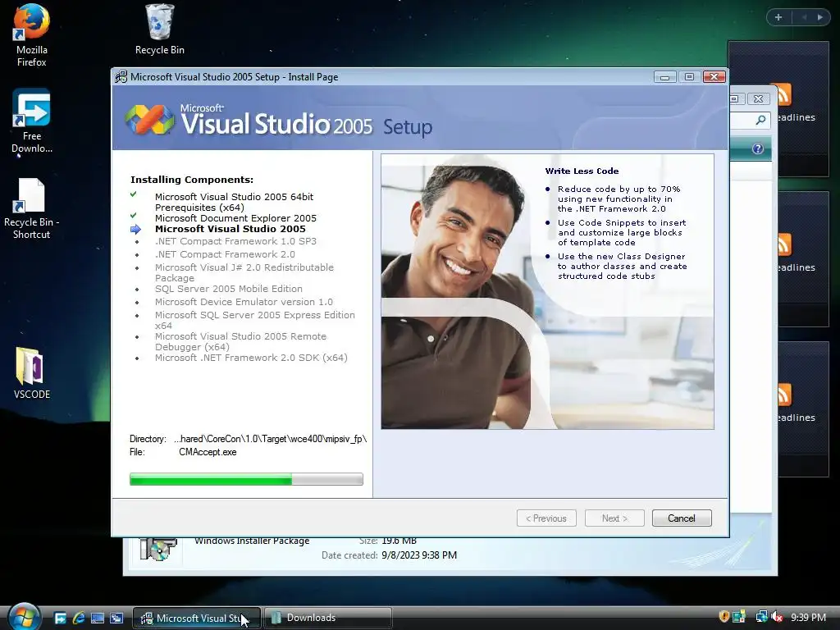Click the search magnifier in Downloads window
Screen dimensions: 840x630
pyautogui.click(x=760, y=120)
